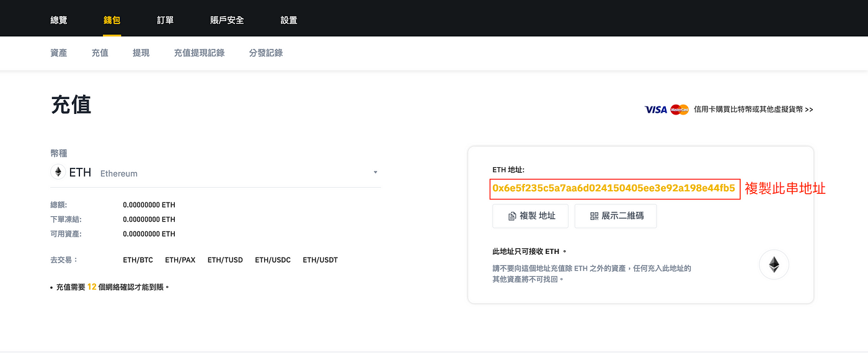Click the 下單凍結 value 0.00000000 ETH

[149, 220]
